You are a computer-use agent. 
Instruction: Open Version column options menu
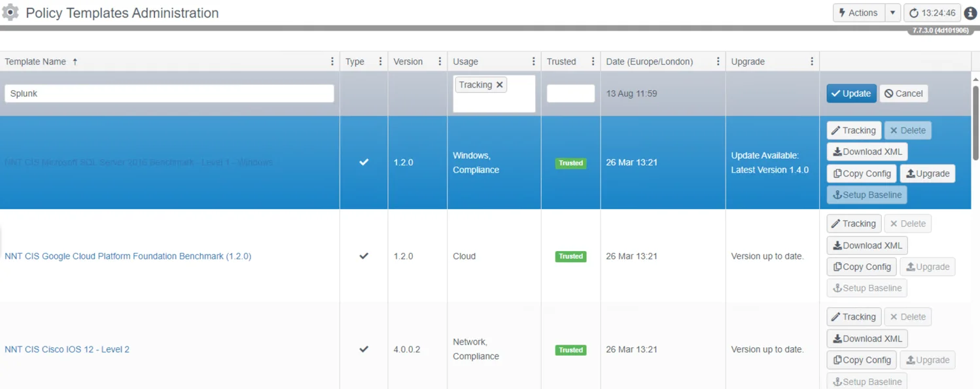tap(440, 61)
